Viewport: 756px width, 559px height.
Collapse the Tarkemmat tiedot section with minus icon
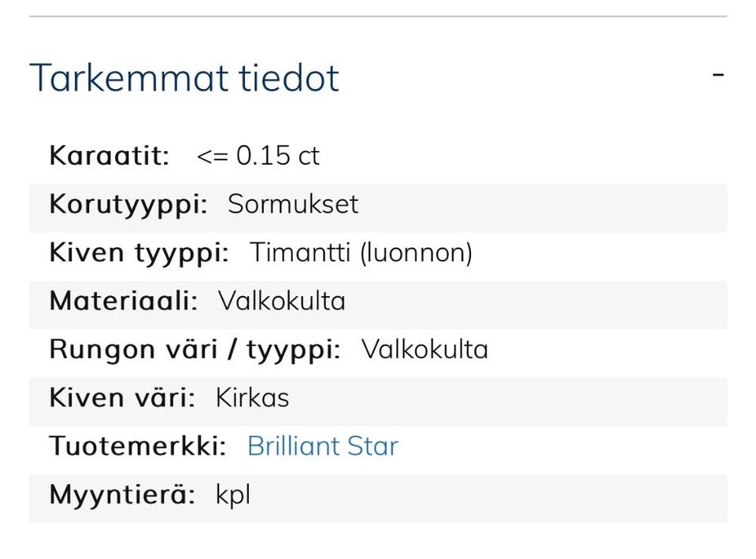tap(717, 75)
